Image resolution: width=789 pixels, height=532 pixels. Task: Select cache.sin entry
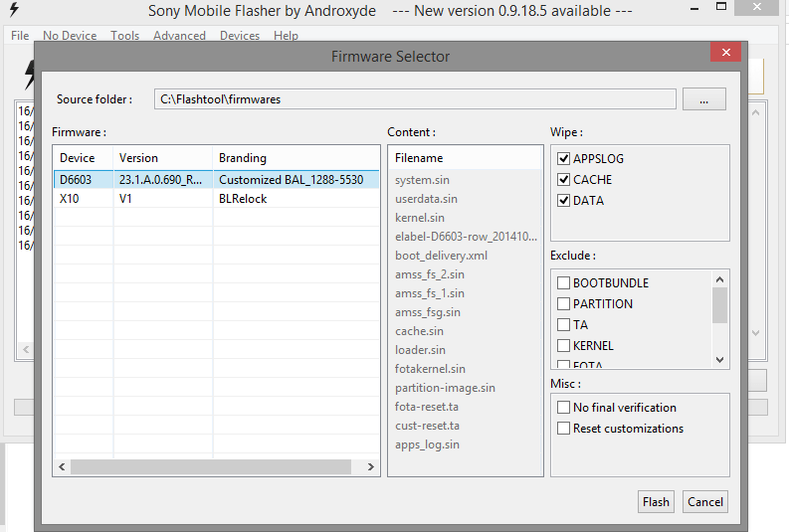[419, 331]
